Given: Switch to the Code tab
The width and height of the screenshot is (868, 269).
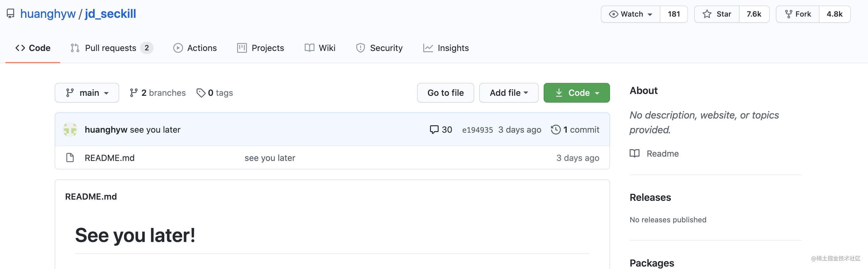Looking at the screenshot, I should tap(33, 48).
